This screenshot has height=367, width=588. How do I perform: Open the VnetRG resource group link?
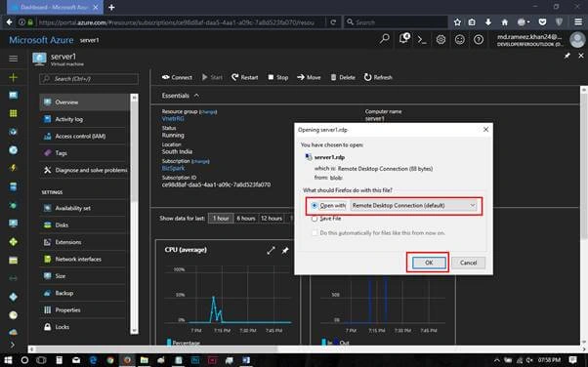click(x=173, y=118)
